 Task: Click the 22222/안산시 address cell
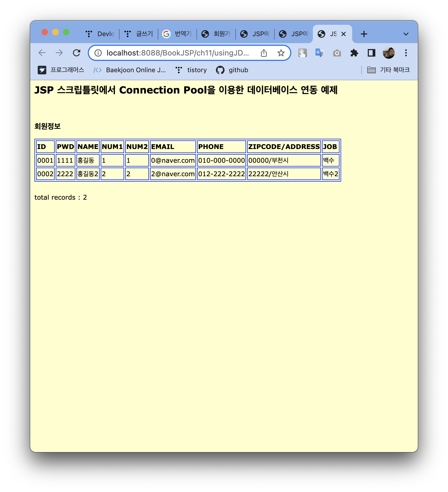coord(284,174)
